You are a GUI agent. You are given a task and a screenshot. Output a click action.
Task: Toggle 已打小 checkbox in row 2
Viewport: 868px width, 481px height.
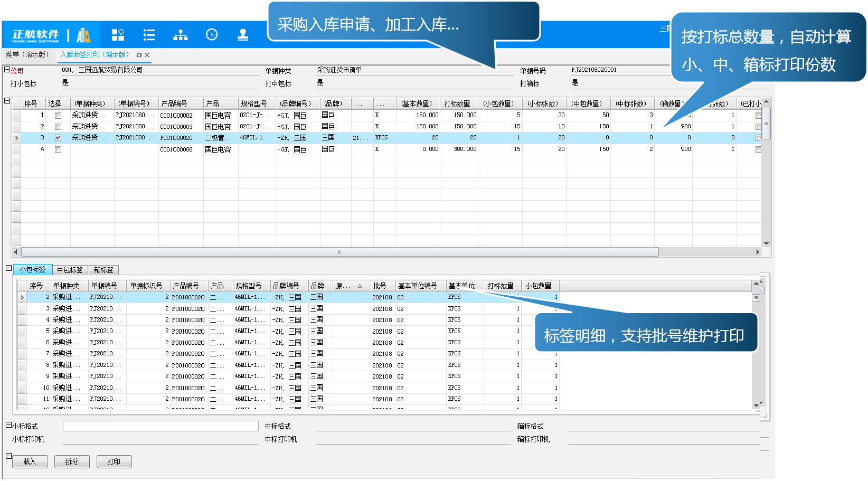pos(758,127)
